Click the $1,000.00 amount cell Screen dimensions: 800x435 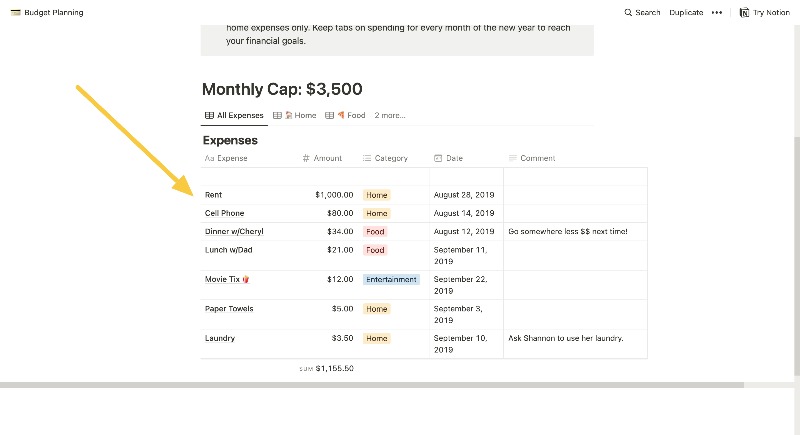[334, 195]
